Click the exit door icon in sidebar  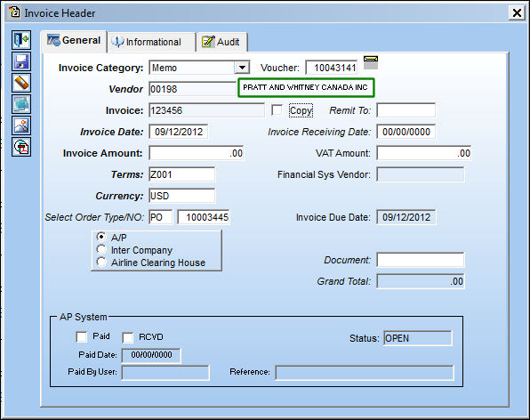click(21, 40)
